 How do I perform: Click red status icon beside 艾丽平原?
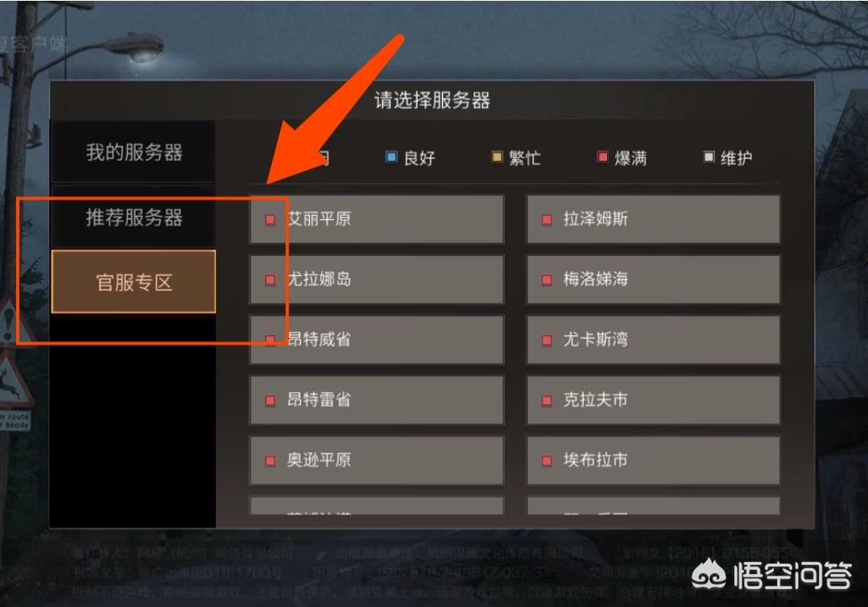(x=271, y=220)
